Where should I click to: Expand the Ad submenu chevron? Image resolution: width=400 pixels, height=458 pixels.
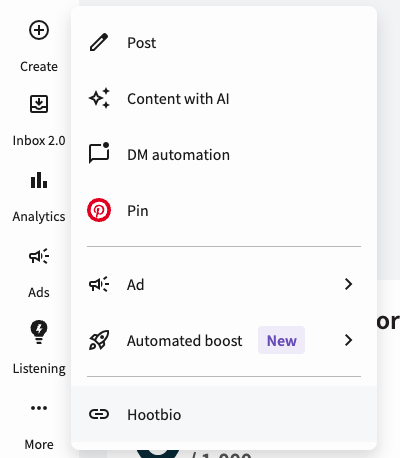click(348, 284)
